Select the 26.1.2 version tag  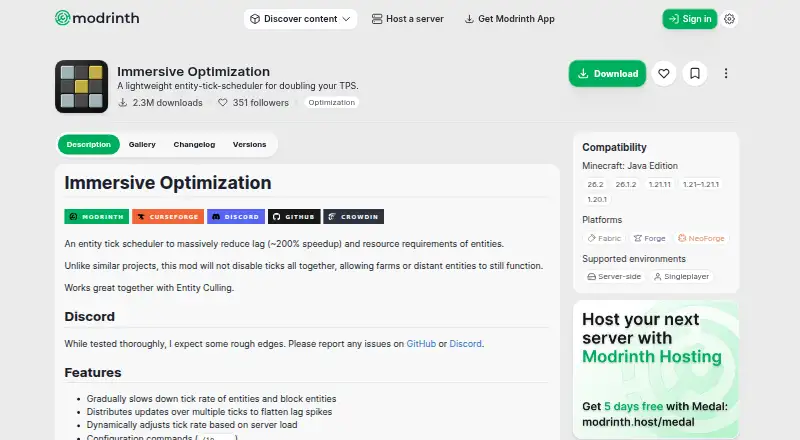(626, 184)
